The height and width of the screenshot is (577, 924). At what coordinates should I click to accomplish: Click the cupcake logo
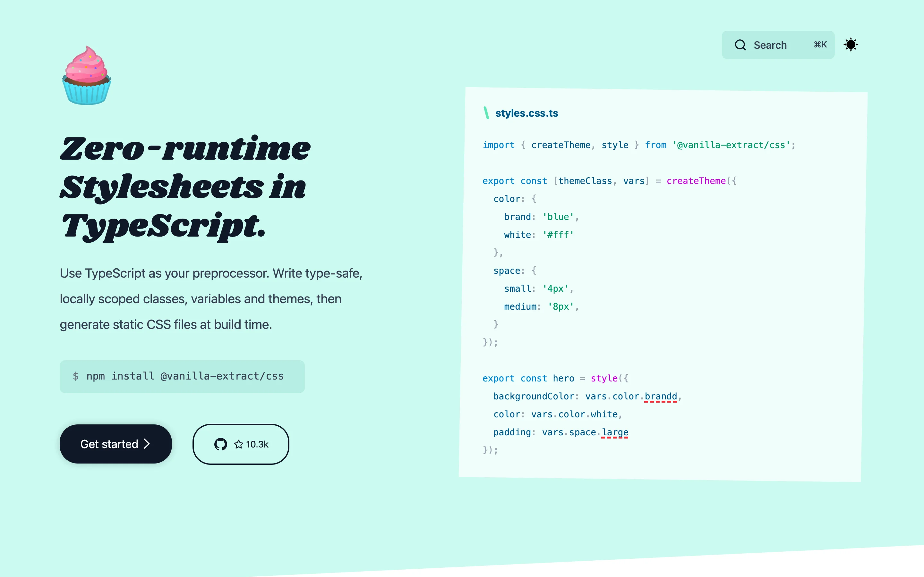click(x=87, y=76)
